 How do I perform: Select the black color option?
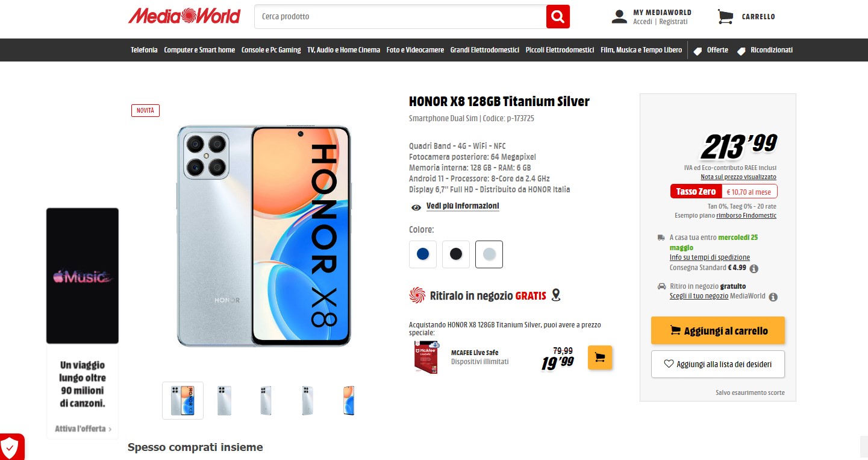coord(456,254)
